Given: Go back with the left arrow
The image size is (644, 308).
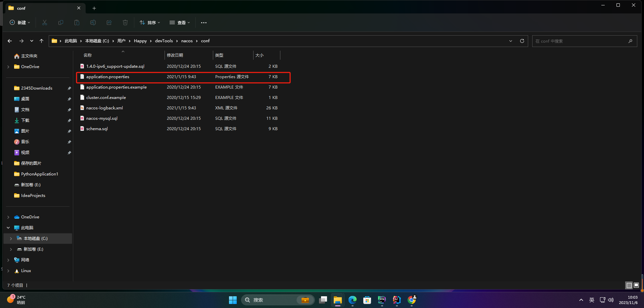Looking at the screenshot, I should coord(10,41).
